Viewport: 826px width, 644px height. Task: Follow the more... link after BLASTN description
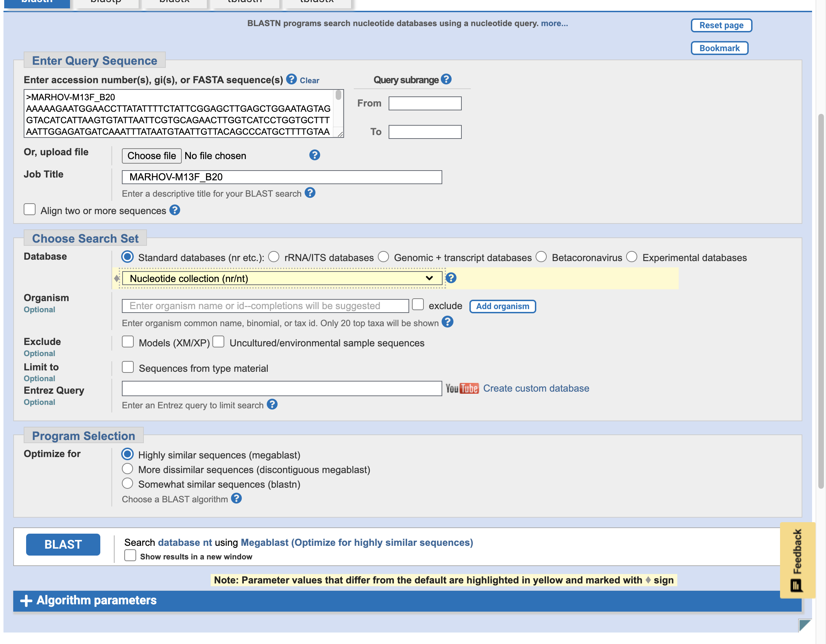(554, 23)
